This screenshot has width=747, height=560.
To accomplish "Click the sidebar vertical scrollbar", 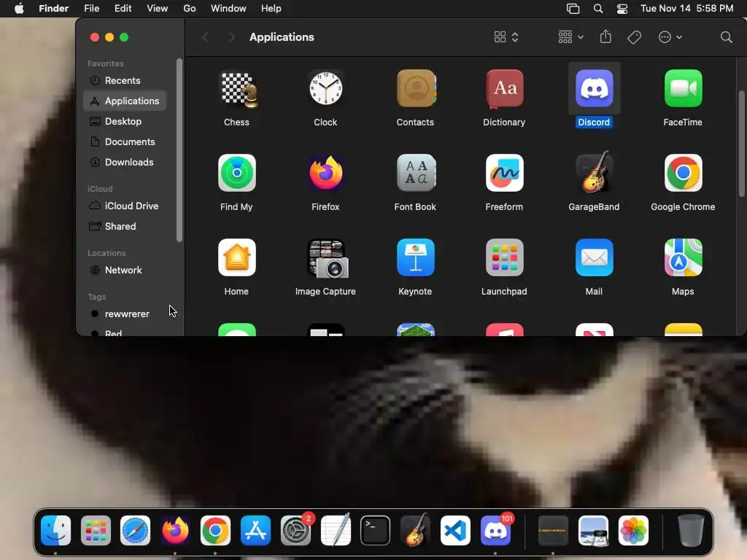I will pos(179,150).
